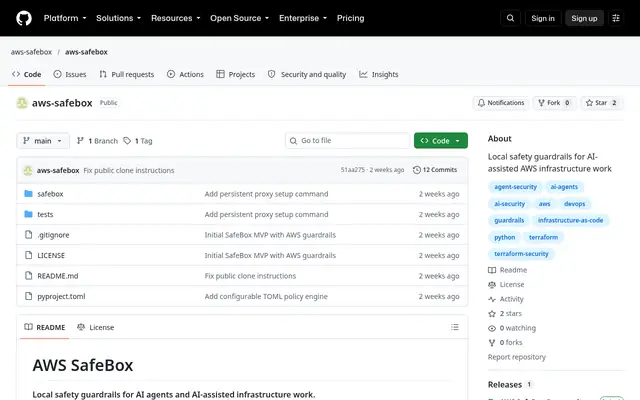
Task: Expand the Enterprise menu
Action: pyautogui.click(x=303, y=18)
